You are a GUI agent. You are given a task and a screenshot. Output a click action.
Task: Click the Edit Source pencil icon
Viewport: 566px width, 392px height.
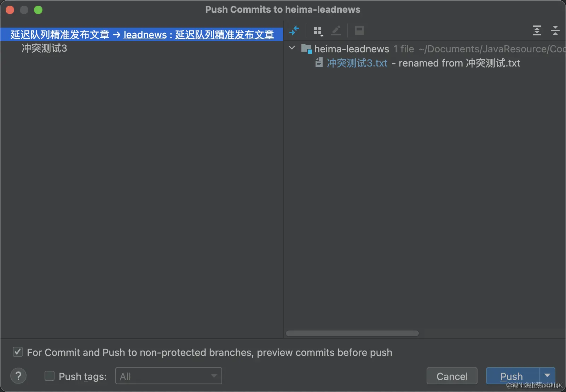point(336,31)
